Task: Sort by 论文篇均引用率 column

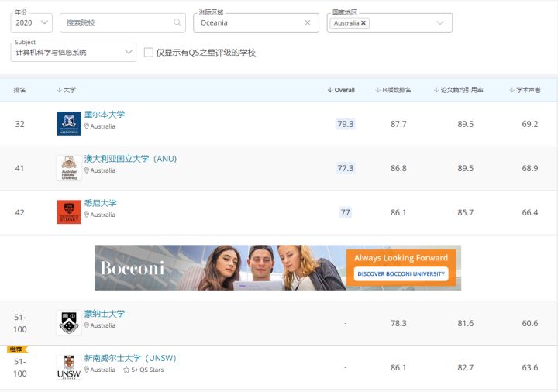Action: click(458, 90)
